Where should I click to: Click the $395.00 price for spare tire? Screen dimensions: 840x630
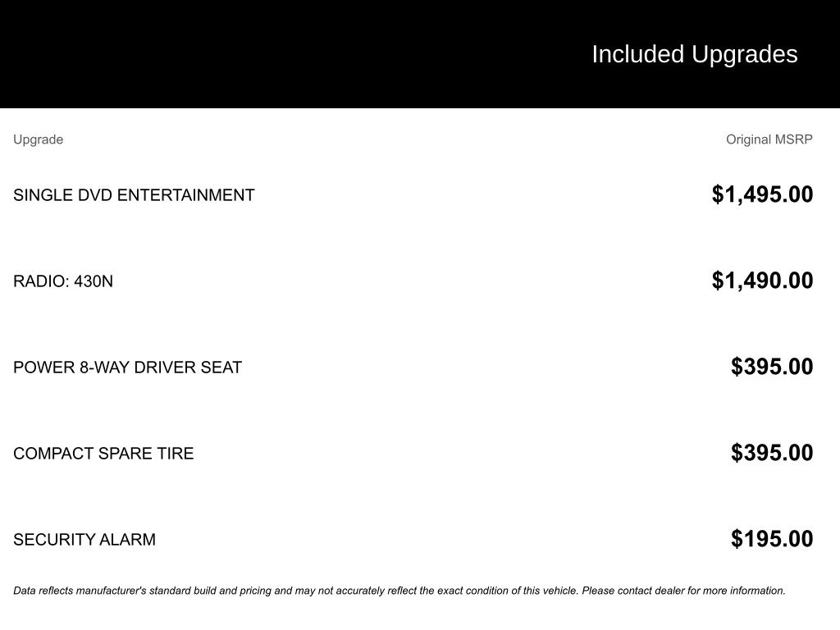tap(772, 453)
